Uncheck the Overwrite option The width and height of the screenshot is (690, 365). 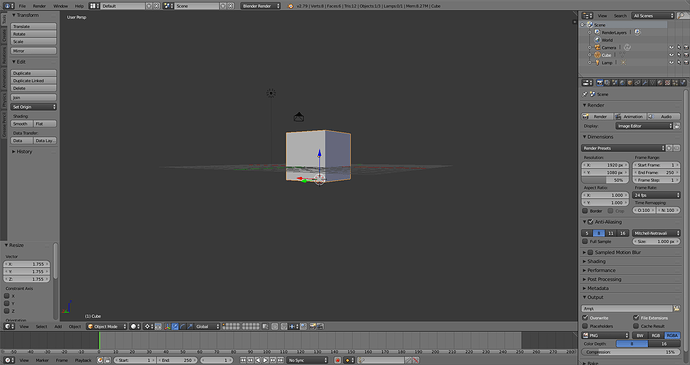(585, 317)
